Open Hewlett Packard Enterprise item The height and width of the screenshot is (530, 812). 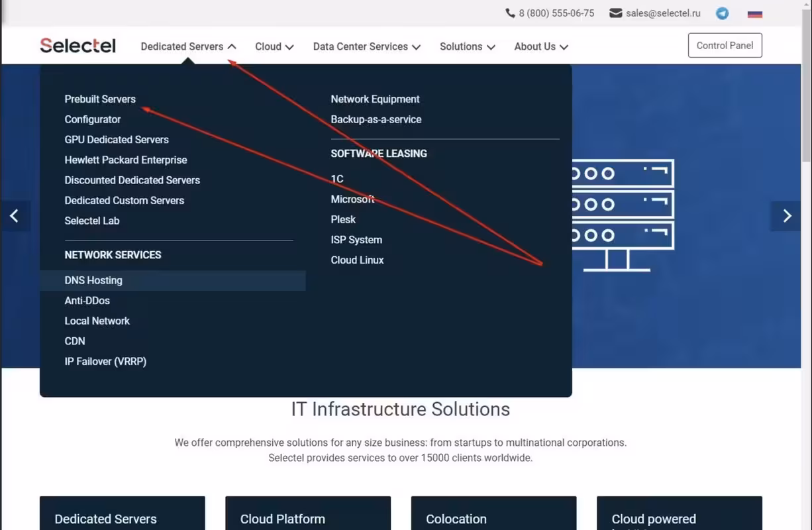click(126, 160)
